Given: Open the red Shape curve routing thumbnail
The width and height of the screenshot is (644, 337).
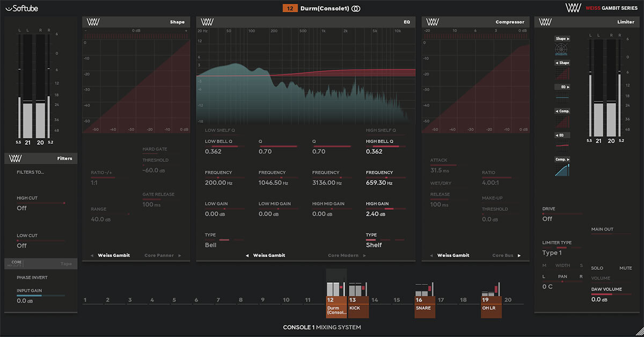Looking at the screenshot, I should coord(562,73).
